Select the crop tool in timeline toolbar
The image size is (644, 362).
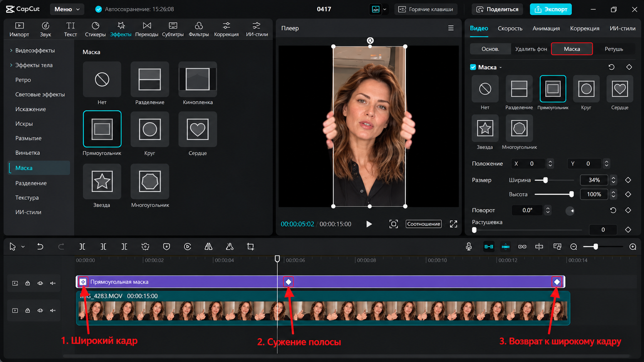pyautogui.click(x=250, y=247)
